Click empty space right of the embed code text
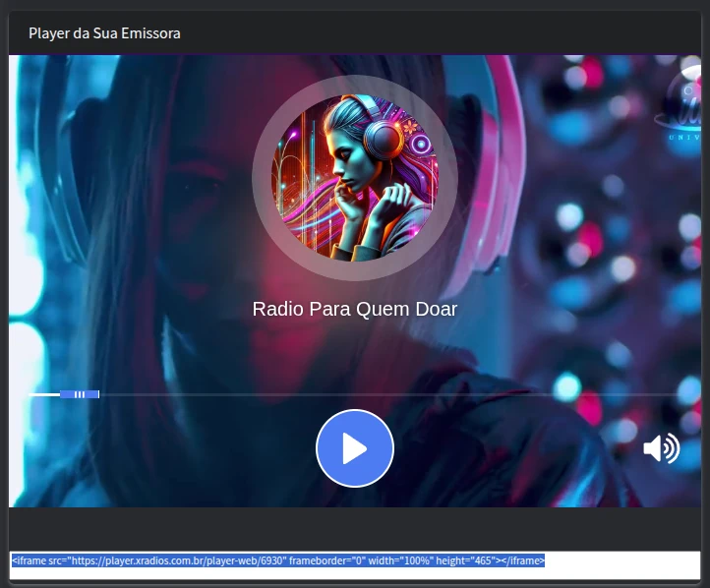 pyautogui.click(x=620, y=564)
